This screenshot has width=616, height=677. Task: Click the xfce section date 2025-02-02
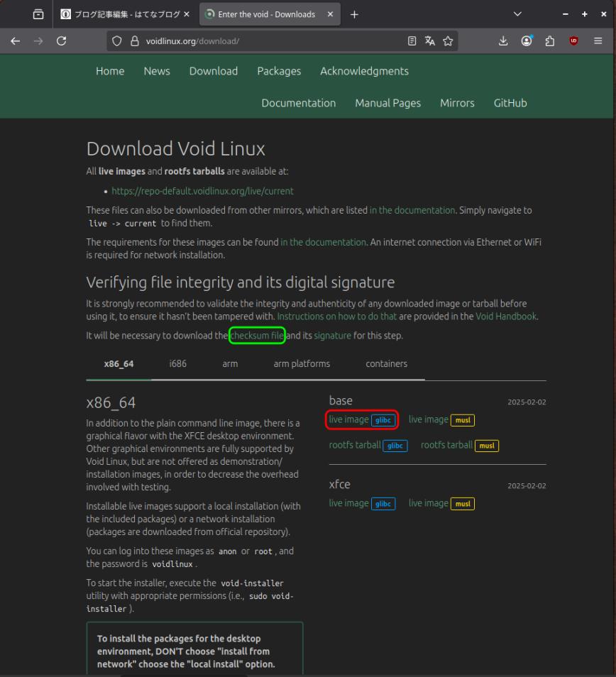coord(527,485)
